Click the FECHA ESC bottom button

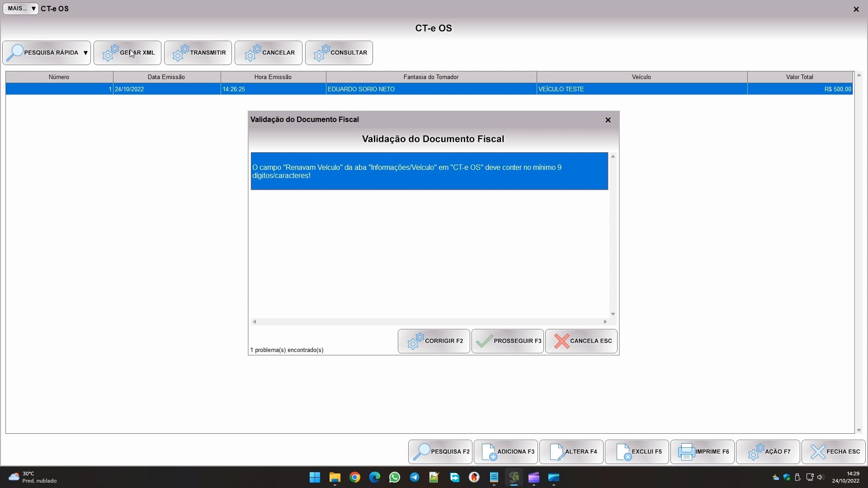[834, 452]
